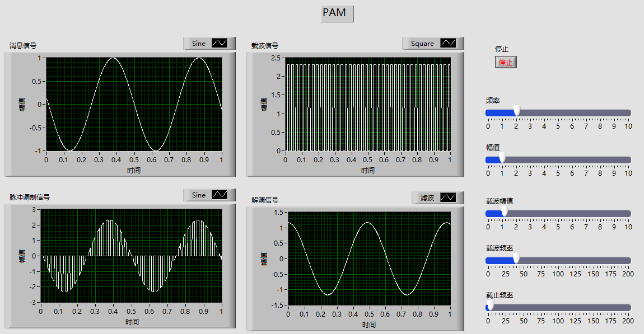644x334 pixels.
Task: Click the red 停止 stop button
Action: pos(506,62)
